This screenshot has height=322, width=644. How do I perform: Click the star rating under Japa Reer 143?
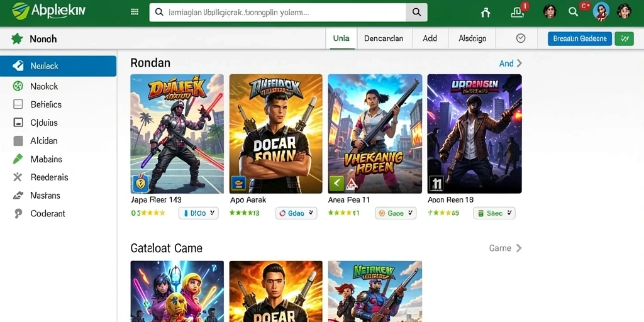click(148, 213)
